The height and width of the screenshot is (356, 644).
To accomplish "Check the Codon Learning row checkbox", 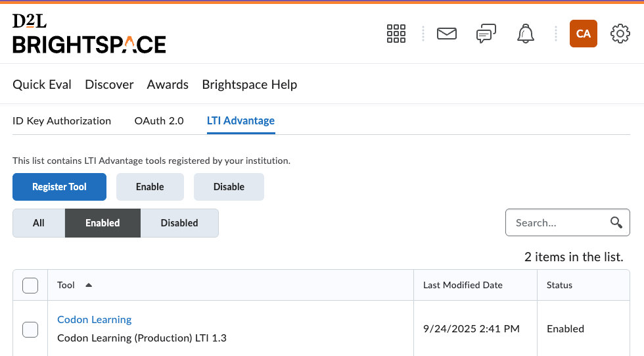I will [x=30, y=329].
